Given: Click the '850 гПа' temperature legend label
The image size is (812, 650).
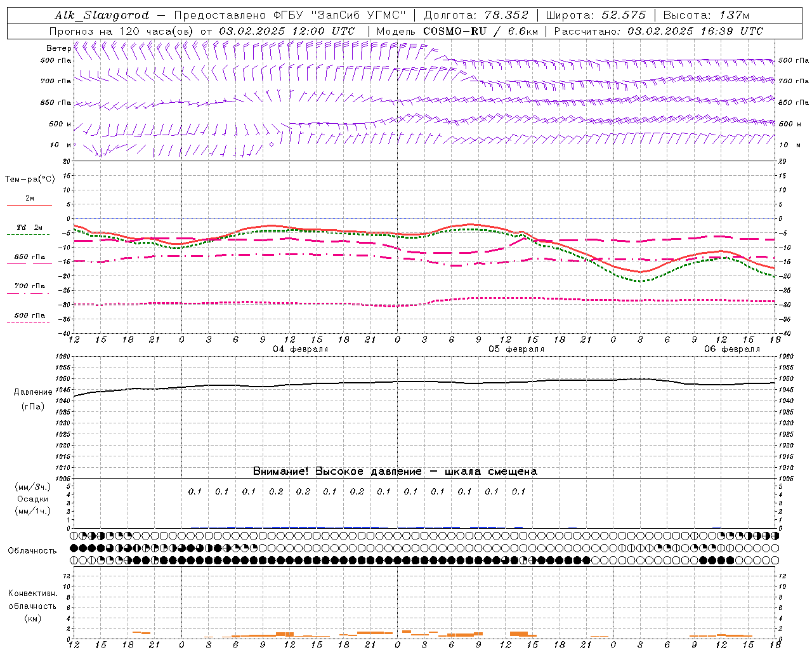Looking at the screenshot, I should coord(29,257).
